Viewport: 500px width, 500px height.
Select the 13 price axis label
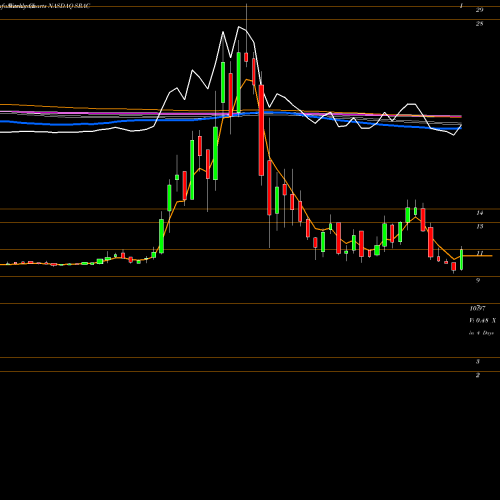(479, 226)
